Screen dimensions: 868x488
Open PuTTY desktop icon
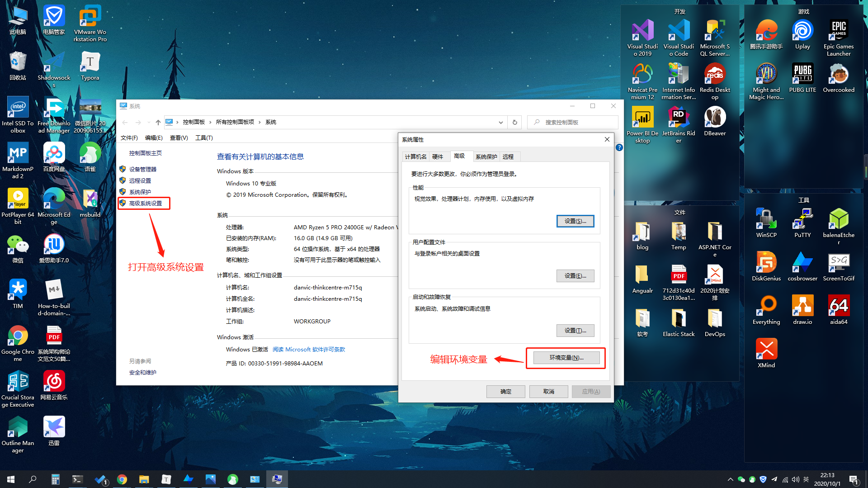pyautogui.click(x=802, y=223)
